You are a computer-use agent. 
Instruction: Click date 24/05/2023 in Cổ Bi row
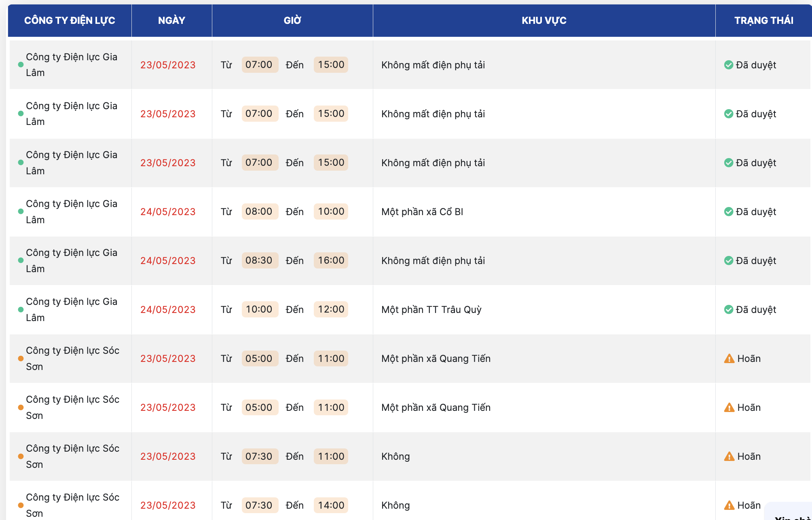168,212
